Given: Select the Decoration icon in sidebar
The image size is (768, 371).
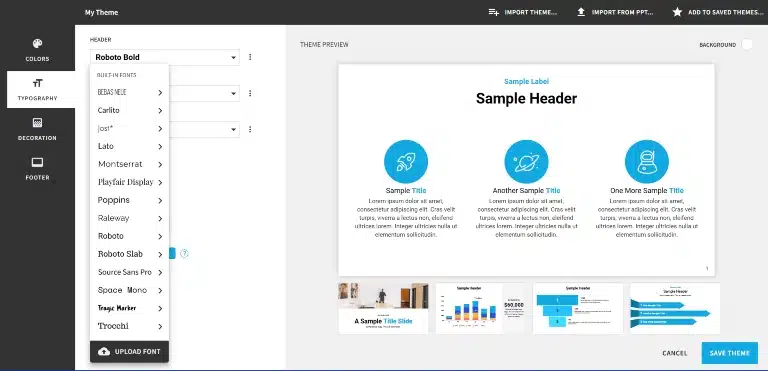Looking at the screenshot, I should click(37, 123).
